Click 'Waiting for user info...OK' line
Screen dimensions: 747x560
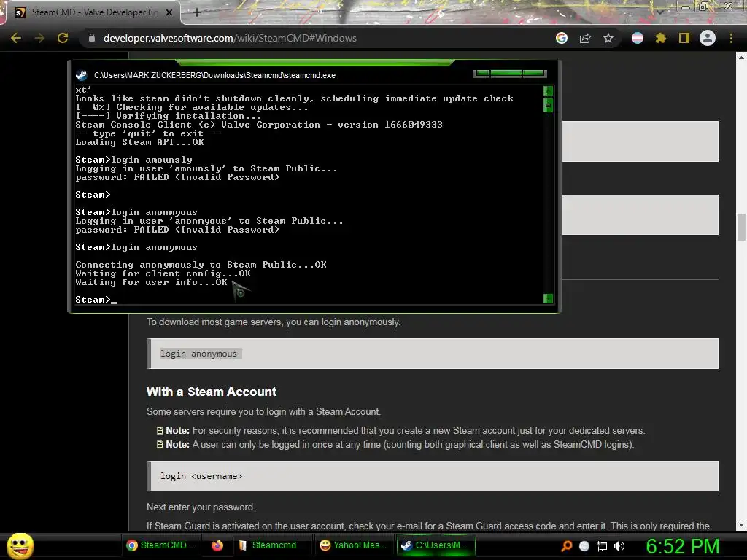152,282
